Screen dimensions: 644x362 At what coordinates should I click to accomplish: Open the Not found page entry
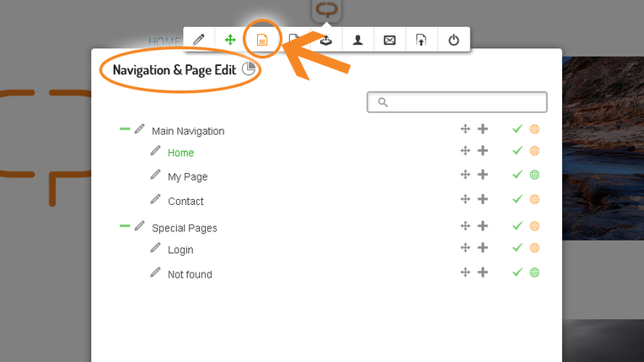click(x=190, y=274)
